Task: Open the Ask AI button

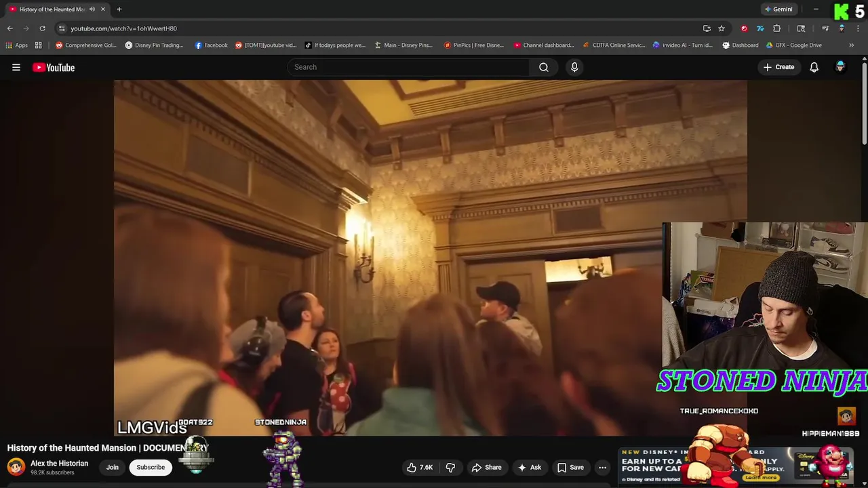Action: click(x=529, y=467)
